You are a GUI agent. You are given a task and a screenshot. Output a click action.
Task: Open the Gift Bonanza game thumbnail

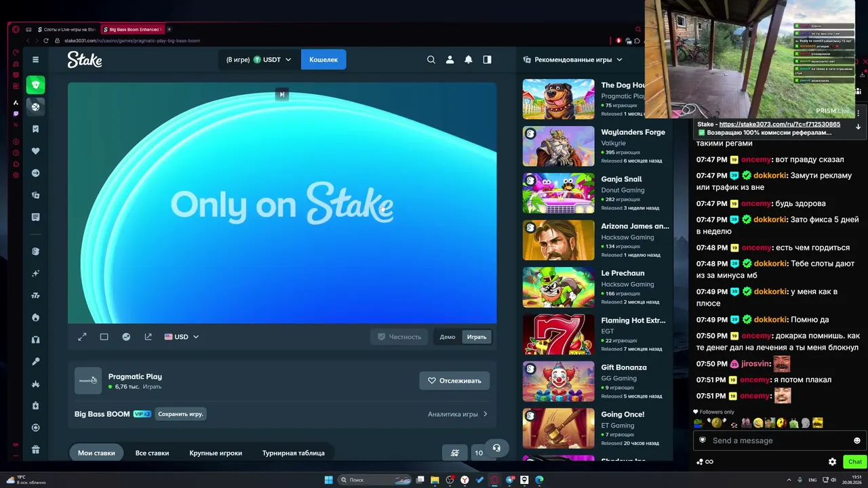[x=559, y=382]
